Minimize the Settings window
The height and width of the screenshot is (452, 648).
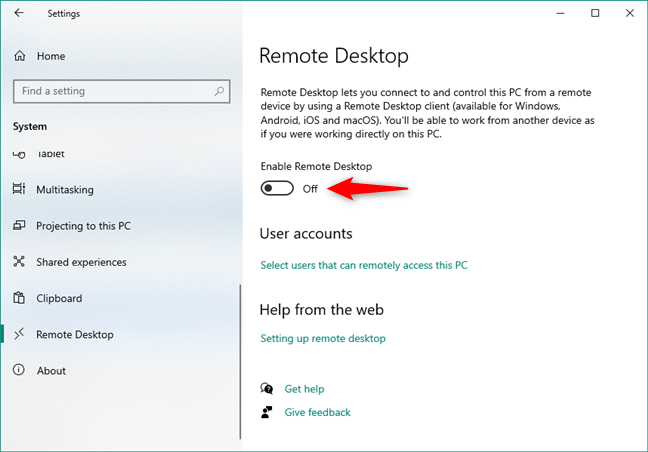click(560, 13)
